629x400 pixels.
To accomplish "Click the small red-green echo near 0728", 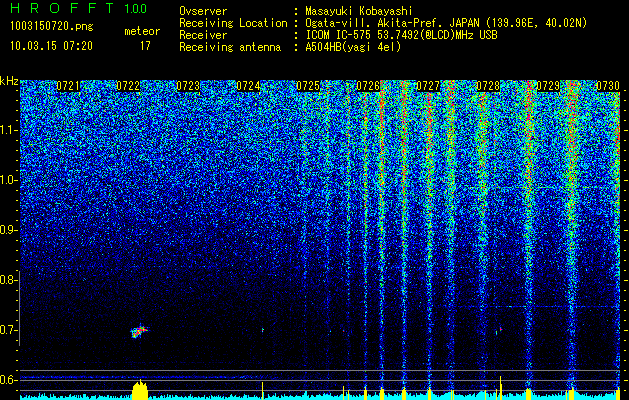I will click(x=498, y=331).
